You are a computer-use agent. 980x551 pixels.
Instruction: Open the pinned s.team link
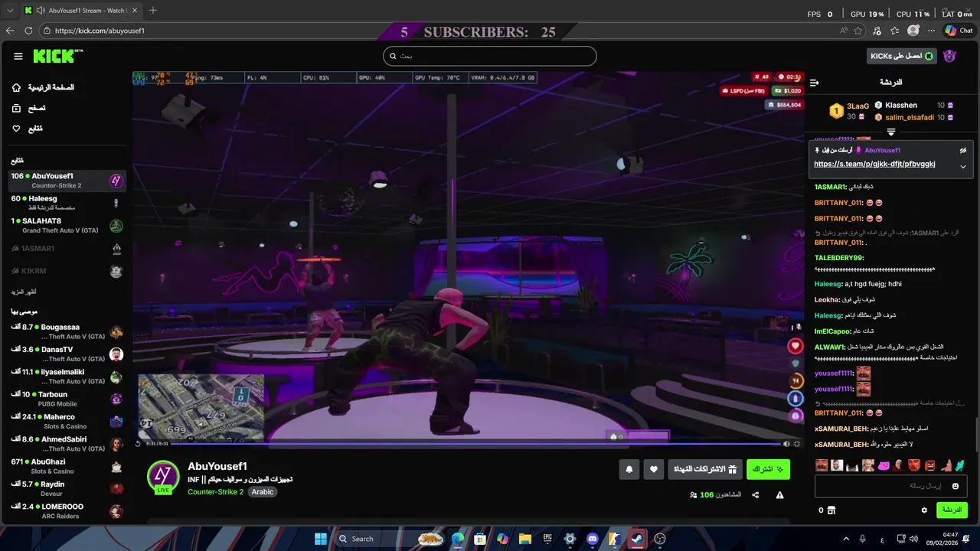[x=874, y=164]
